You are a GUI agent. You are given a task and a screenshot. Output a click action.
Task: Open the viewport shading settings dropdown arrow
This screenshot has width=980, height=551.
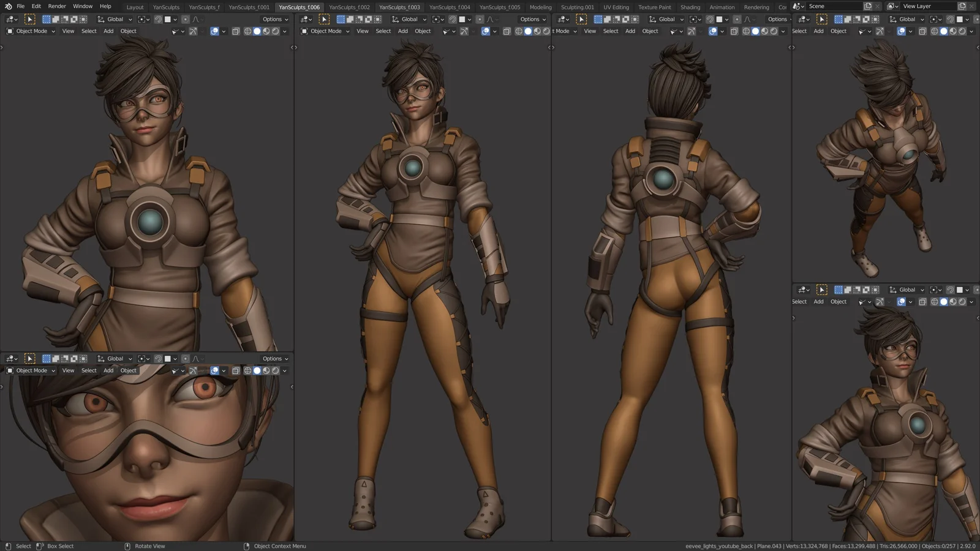(x=284, y=31)
